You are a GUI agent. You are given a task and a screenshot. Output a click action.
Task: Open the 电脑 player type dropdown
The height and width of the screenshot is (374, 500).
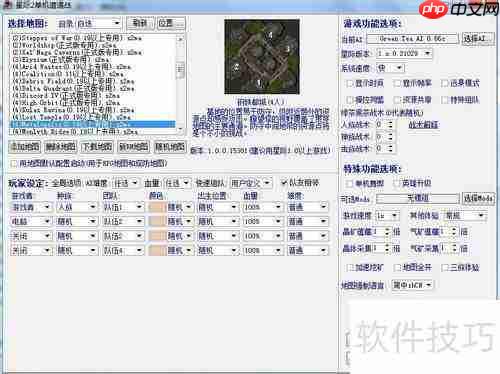31,221
